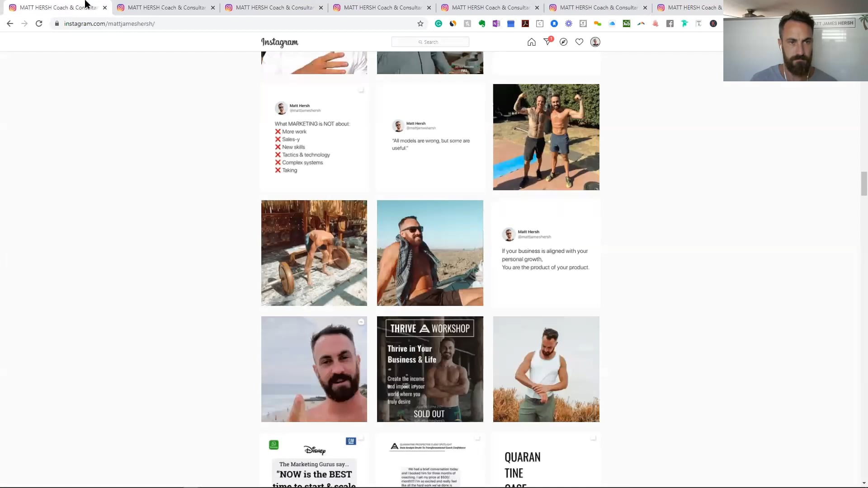Open the iCloud extension icon
Image resolution: width=868 pixels, height=488 pixels.
pyautogui.click(x=612, y=23)
